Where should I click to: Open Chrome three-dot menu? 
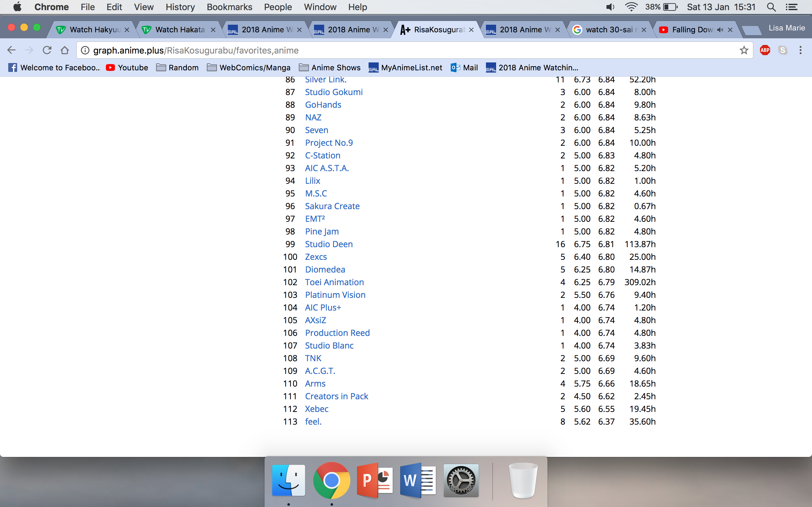(x=800, y=50)
